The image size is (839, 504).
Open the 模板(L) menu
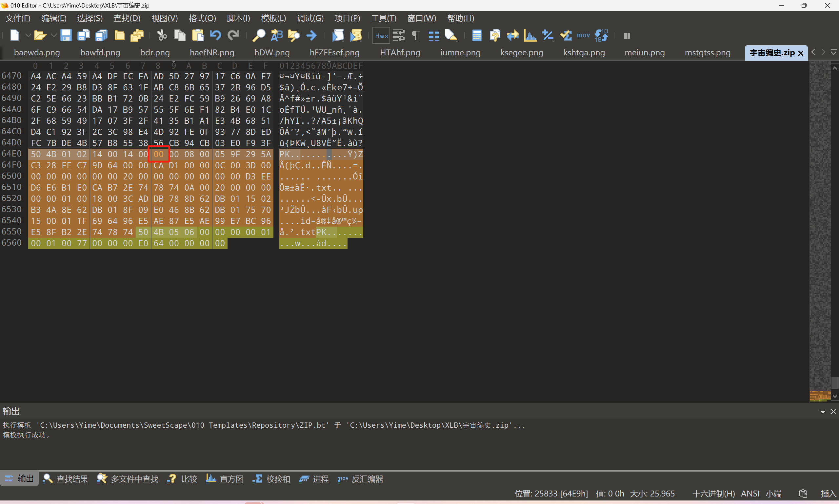(x=273, y=18)
